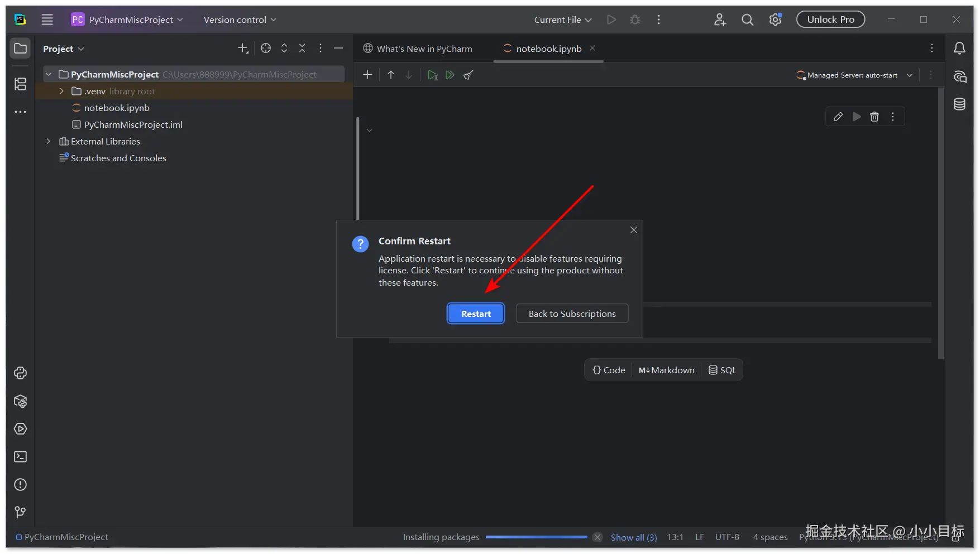
Task: Click the Restart button
Action: (x=476, y=314)
